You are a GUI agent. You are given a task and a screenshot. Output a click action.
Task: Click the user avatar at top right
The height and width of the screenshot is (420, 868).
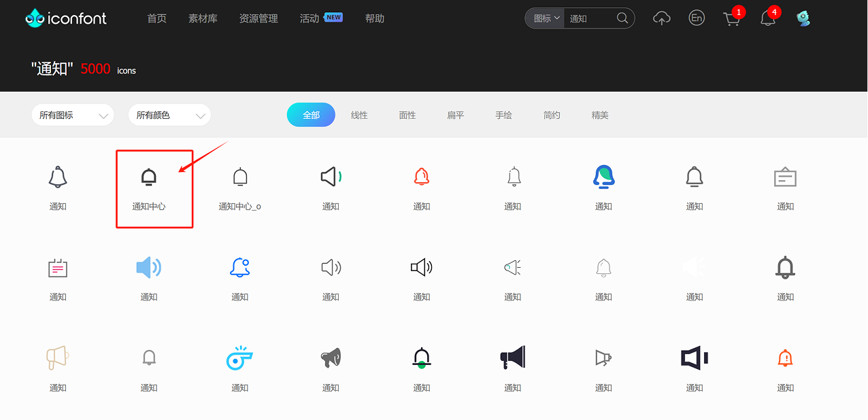click(803, 18)
